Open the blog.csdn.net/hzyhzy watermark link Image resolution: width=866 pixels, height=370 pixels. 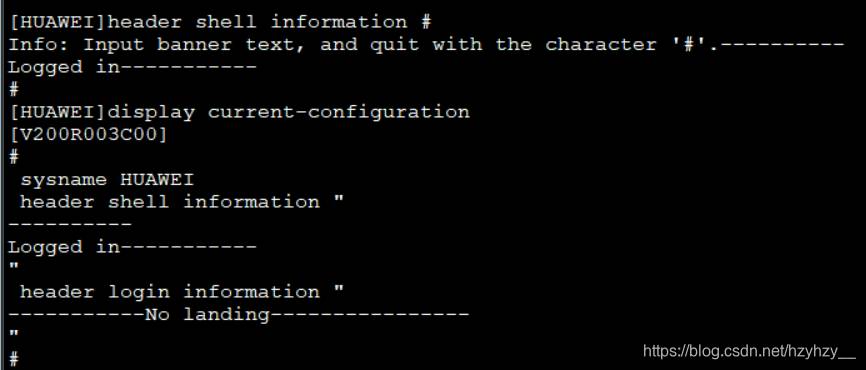pyautogui.click(x=749, y=351)
